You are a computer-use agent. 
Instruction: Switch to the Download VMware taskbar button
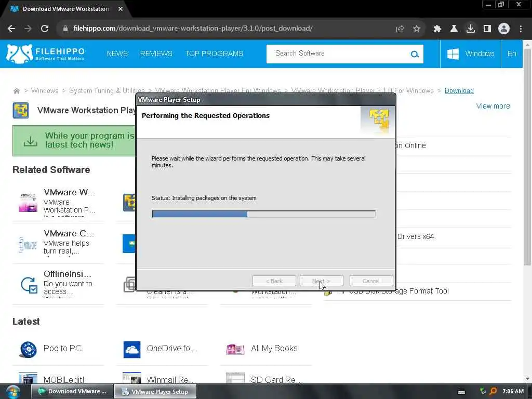72,392
